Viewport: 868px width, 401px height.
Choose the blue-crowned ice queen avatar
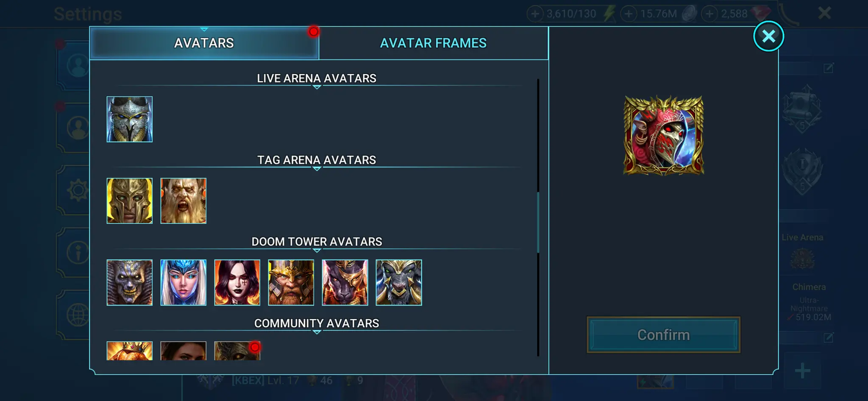coord(183,282)
